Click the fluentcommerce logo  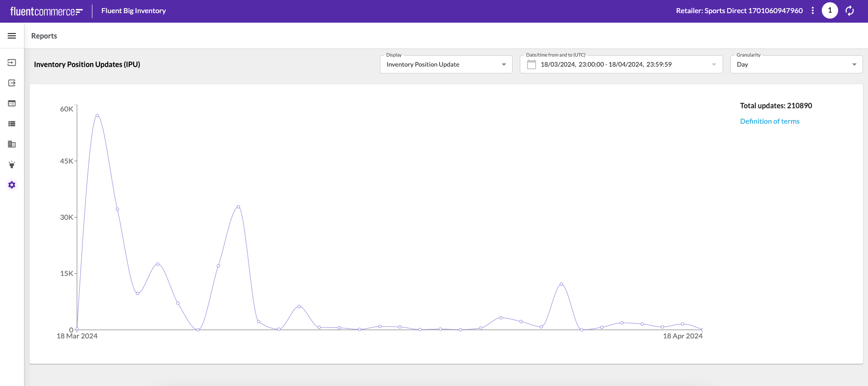[46, 11]
